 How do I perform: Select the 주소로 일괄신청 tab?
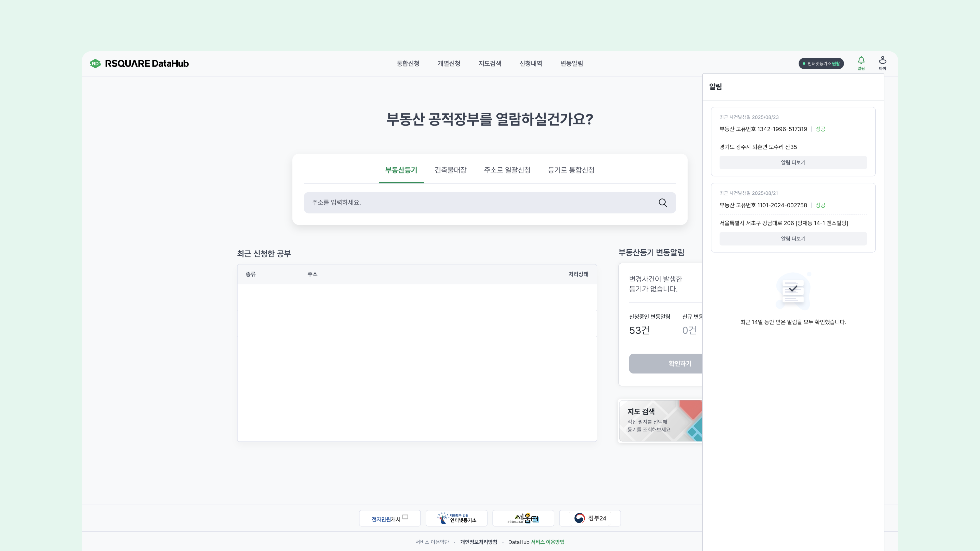point(507,170)
